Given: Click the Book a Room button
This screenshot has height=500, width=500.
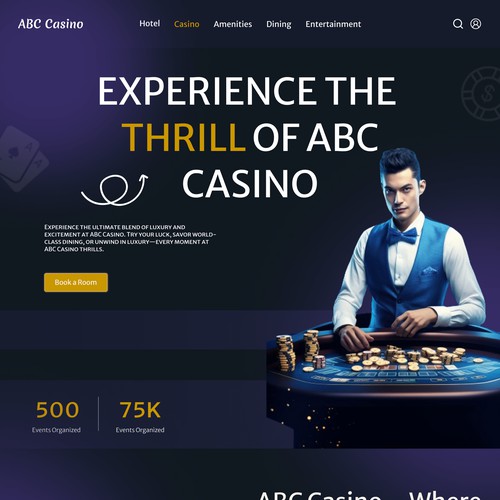Looking at the screenshot, I should (76, 282).
